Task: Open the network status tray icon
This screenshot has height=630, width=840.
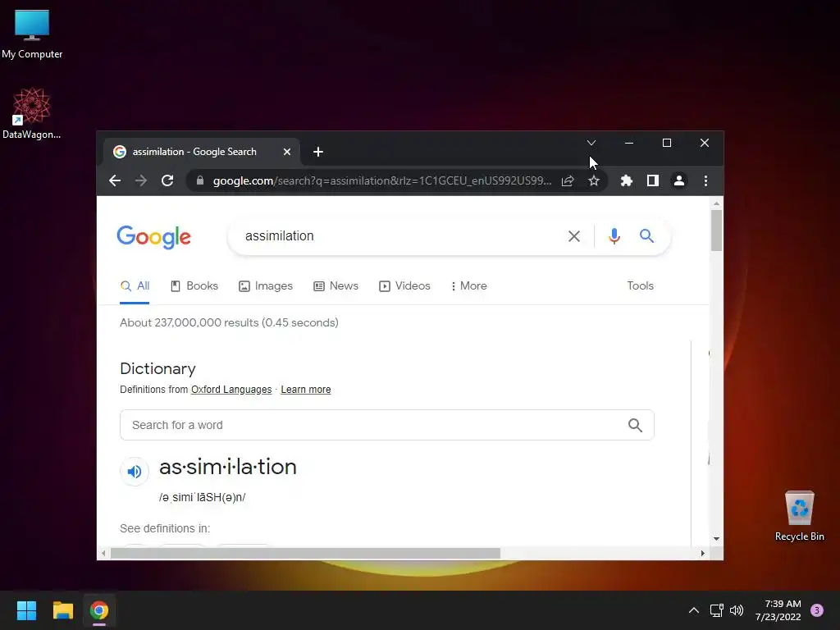Action: [x=716, y=610]
